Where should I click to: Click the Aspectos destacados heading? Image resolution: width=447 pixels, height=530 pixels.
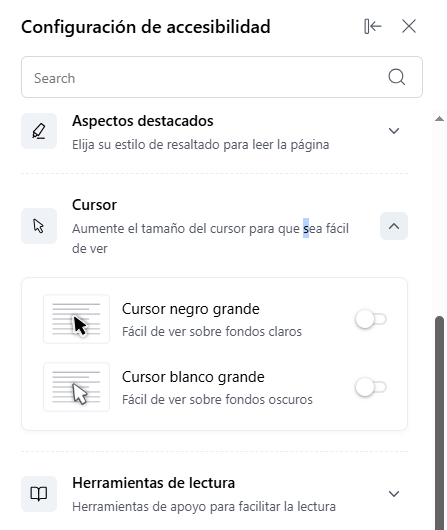(x=143, y=121)
